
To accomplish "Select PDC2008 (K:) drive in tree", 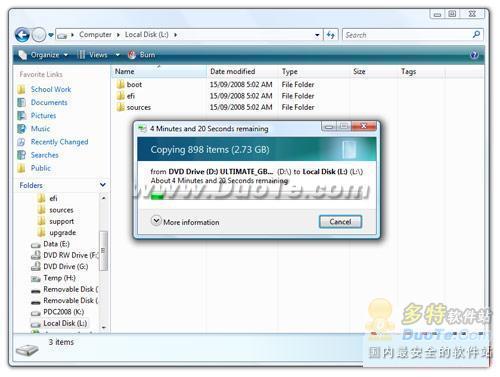I will pyautogui.click(x=63, y=312).
